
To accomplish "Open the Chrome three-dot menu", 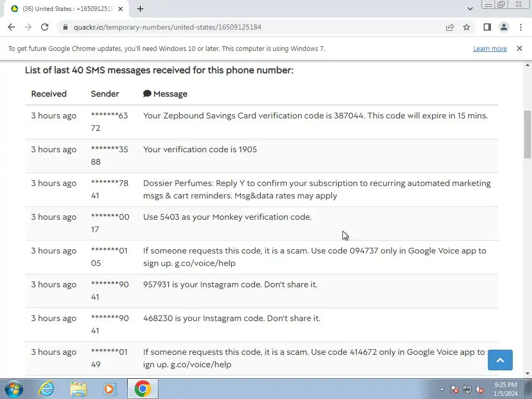I will [521, 27].
